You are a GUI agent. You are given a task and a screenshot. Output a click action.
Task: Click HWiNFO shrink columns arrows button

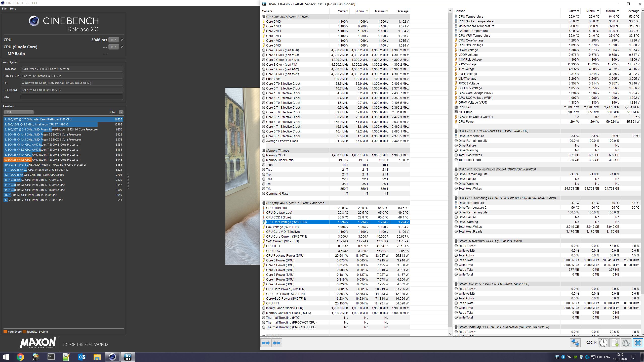(x=276, y=343)
